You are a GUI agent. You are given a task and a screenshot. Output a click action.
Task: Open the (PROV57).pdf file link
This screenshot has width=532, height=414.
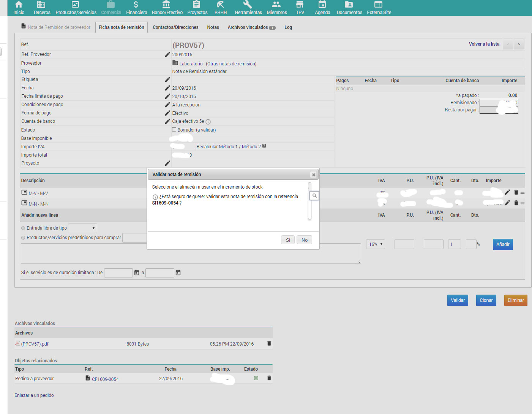[x=35, y=344]
